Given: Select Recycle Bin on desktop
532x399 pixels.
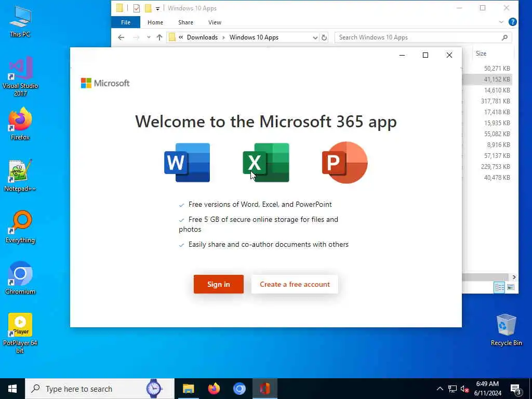Looking at the screenshot, I should pyautogui.click(x=506, y=330).
